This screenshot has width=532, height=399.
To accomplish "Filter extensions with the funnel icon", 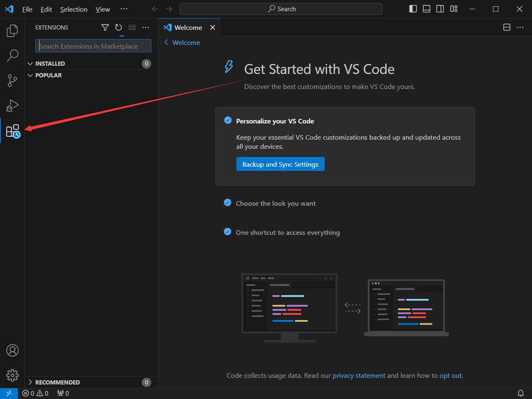I will [x=105, y=27].
